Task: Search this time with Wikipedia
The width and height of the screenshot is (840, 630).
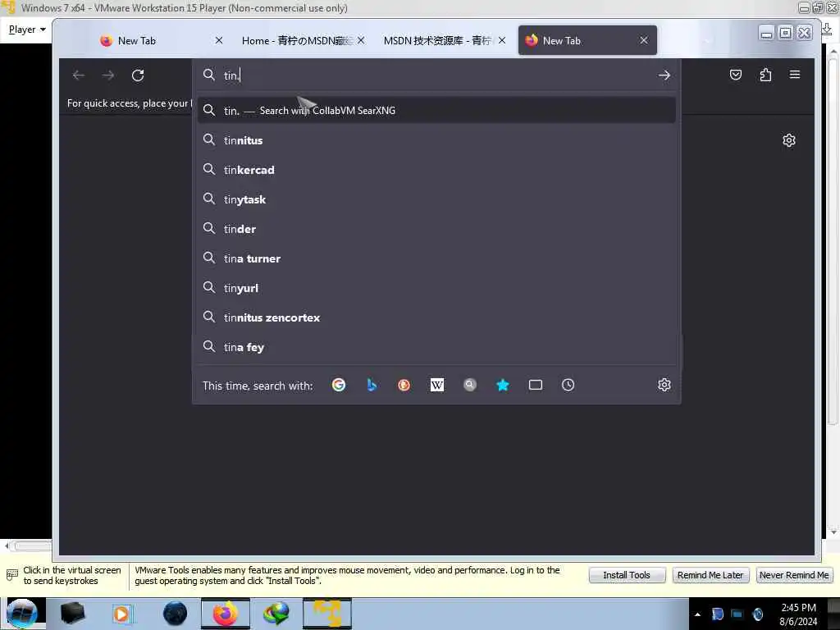Action: point(437,385)
